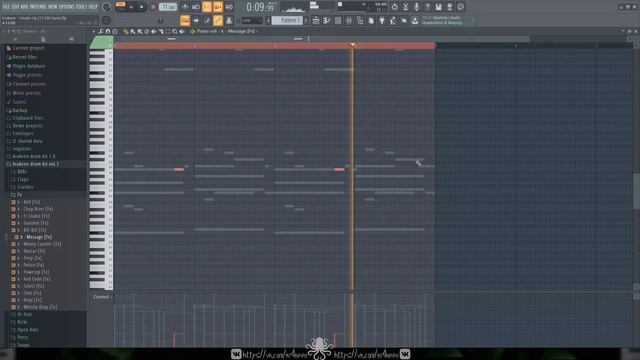This screenshot has width=640, height=360.
Task: Open the channel rack icon
Action: click(338, 20)
